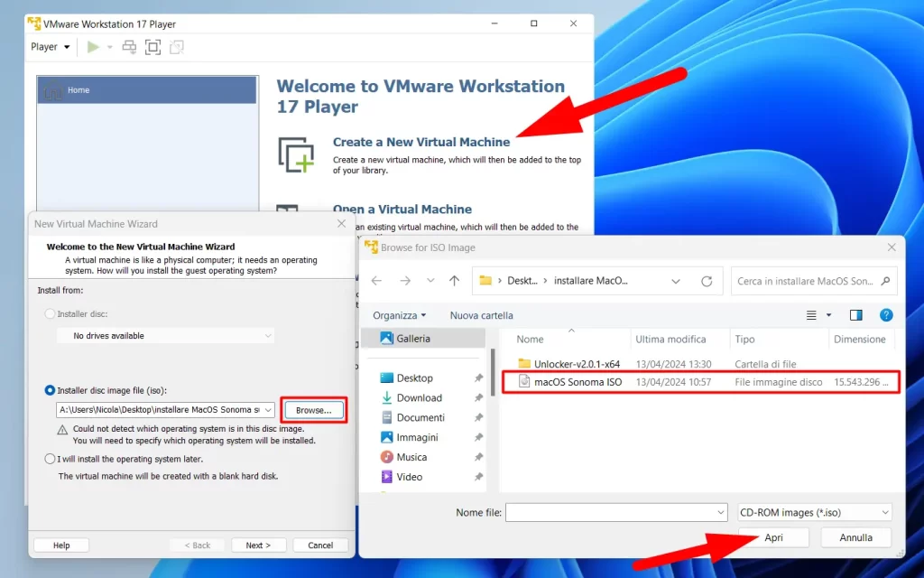This screenshot has width=924, height=578.
Task: Select the Installer disc radio button
Action: (51, 314)
